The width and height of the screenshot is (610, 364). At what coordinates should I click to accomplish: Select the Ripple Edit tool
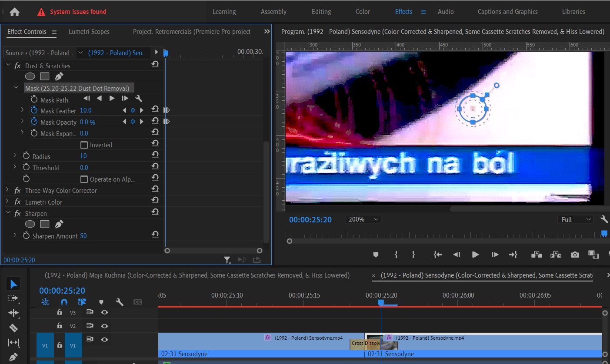pos(13,313)
